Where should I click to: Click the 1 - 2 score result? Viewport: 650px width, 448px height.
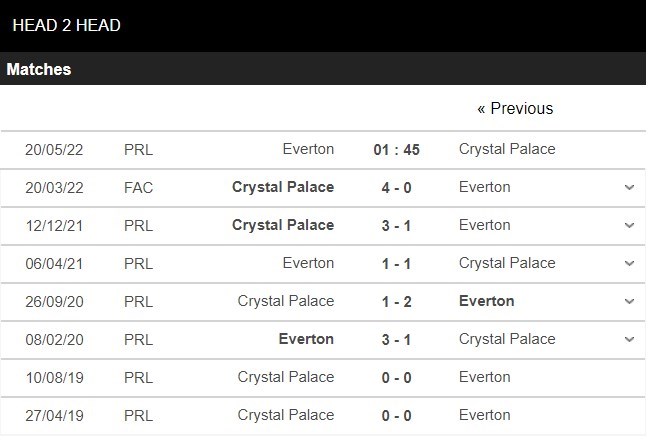click(396, 301)
